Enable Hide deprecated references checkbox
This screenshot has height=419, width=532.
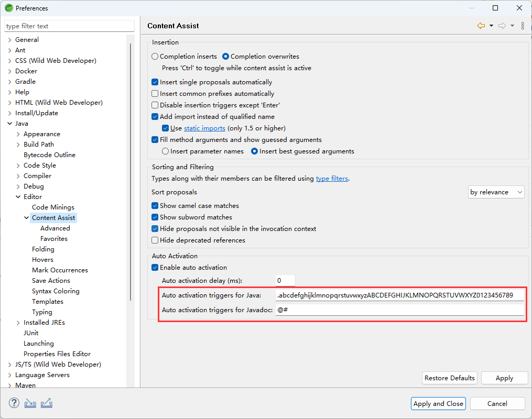155,240
